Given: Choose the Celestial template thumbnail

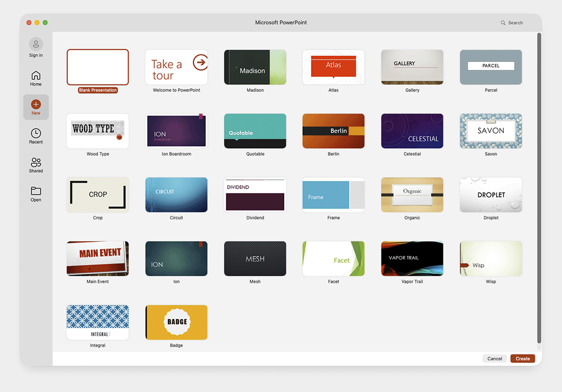Looking at the screenshot, I should (x=412, y=130).
